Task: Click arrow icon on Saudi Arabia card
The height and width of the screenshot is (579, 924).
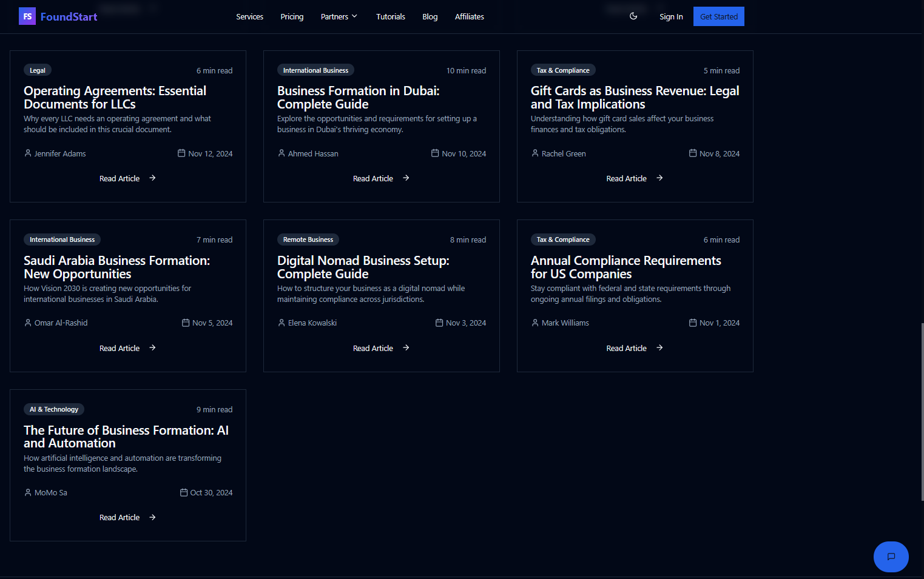Action: coord(152,348)
